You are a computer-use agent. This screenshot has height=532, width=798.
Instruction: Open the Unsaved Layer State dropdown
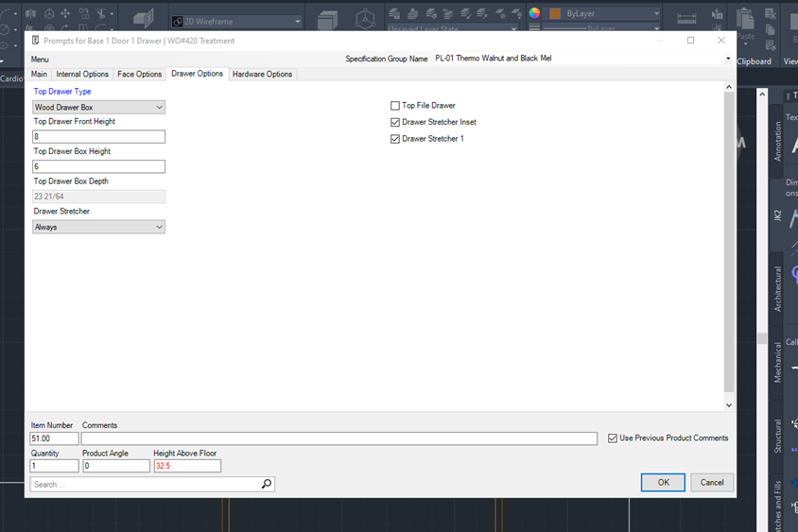pos(452,28)
